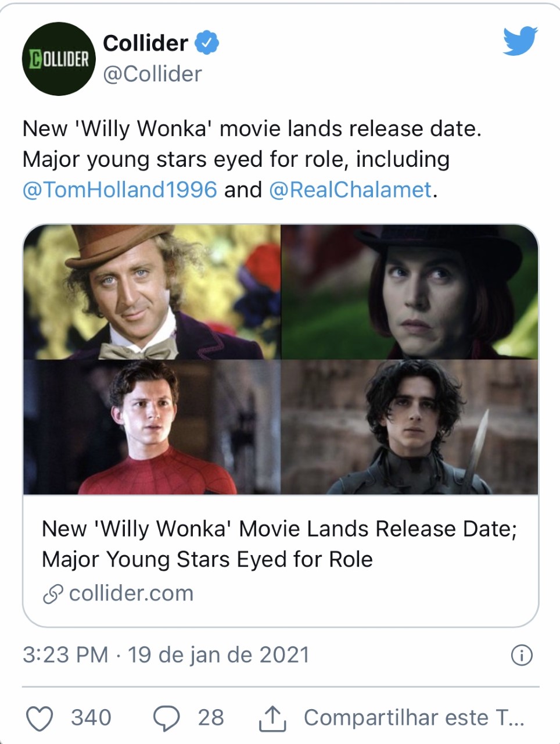
Task: Click the bottom-right photo with blade
Action: [x=410, y=427]
